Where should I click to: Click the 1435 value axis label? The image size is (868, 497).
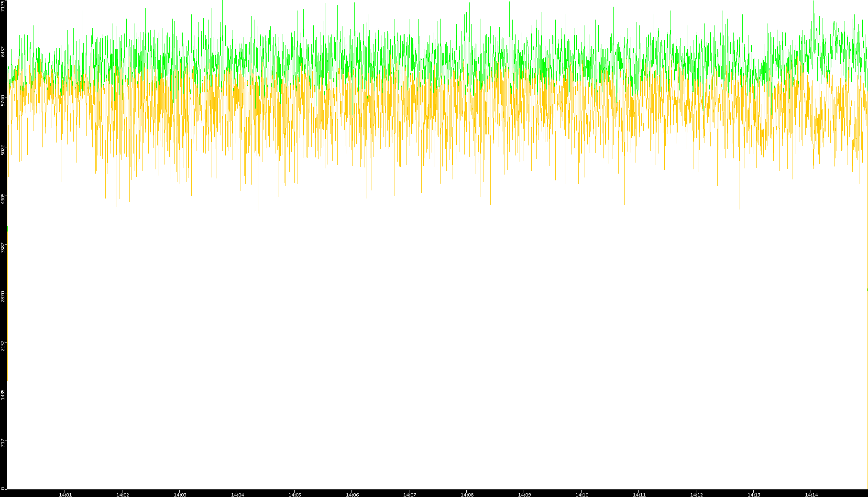pyautogui.click(x=3, y=395)
